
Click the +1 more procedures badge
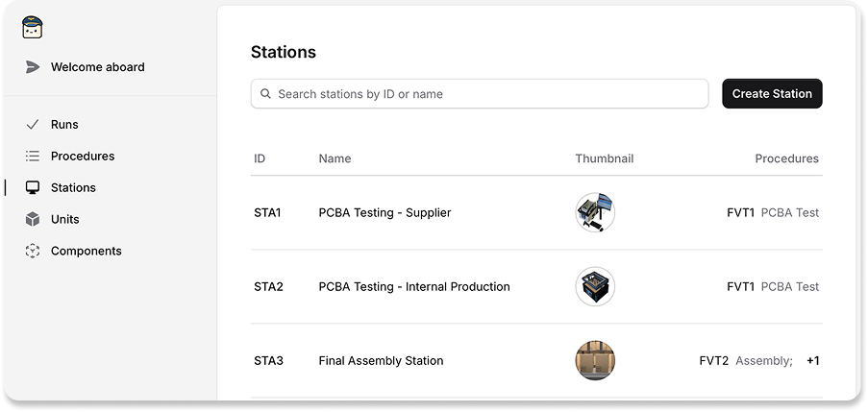click(x=812, y=360)
